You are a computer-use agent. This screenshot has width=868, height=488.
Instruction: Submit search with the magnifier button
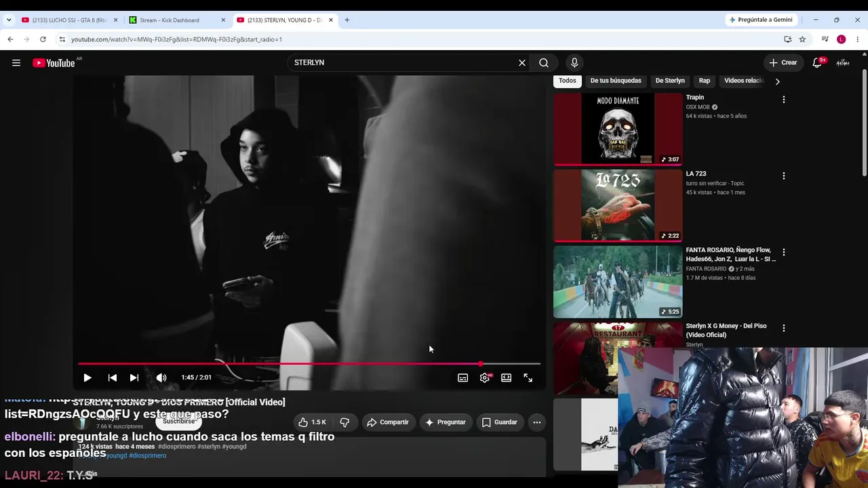pos(544,63)
